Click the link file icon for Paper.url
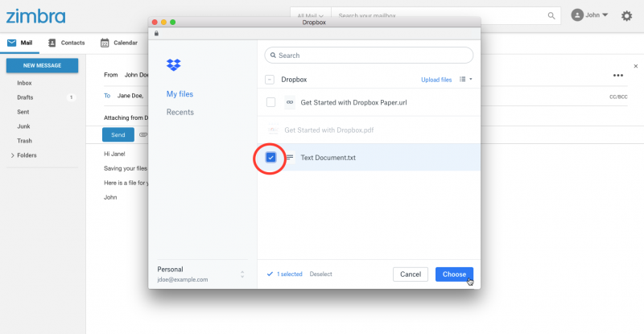The height and width of the screenshot is (334, 644). pyautogui.click(x=290, y=102)
